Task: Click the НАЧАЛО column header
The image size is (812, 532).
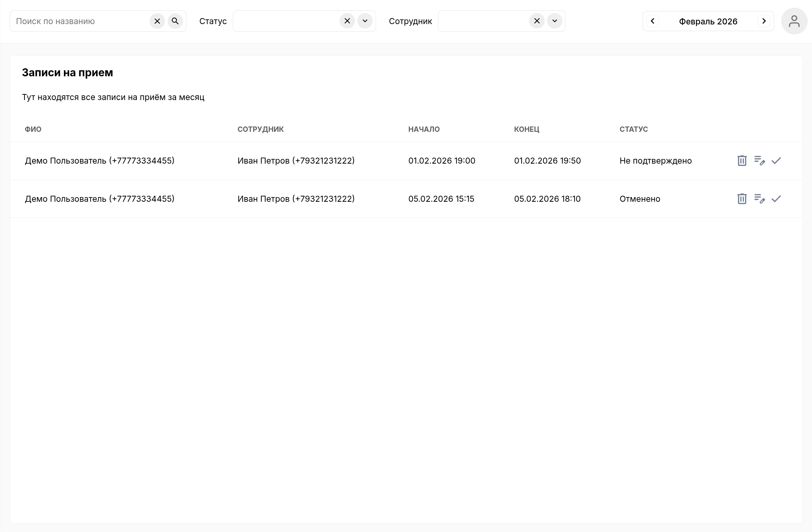Action: point(424,129)
